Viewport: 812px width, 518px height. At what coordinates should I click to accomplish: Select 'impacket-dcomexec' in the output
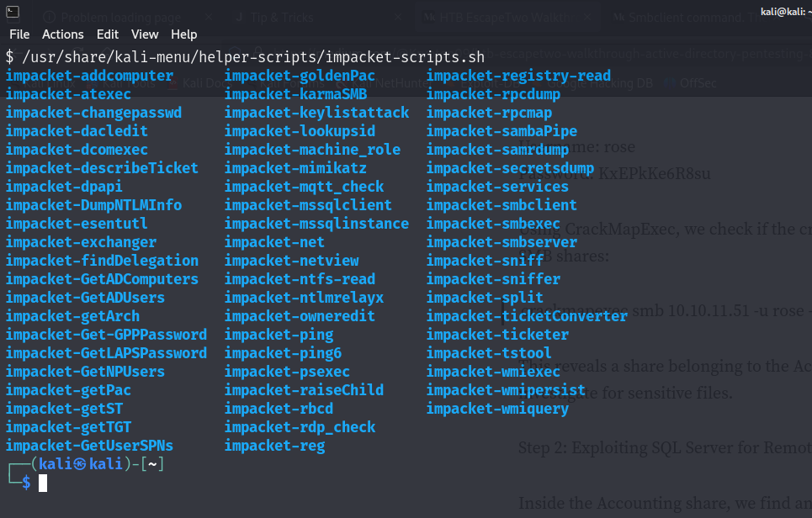(77, 150)
